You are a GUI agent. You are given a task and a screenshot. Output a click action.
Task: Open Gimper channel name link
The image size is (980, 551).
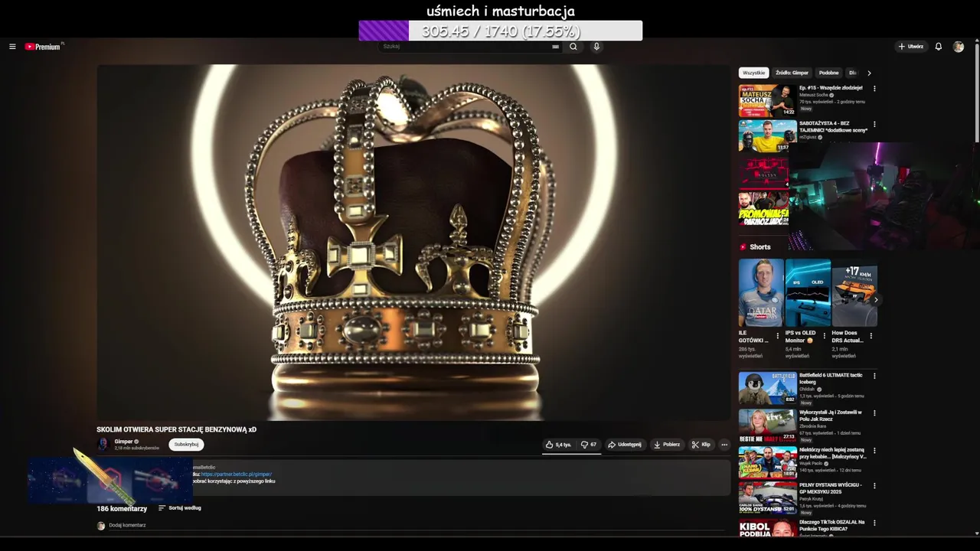point(123,442)
